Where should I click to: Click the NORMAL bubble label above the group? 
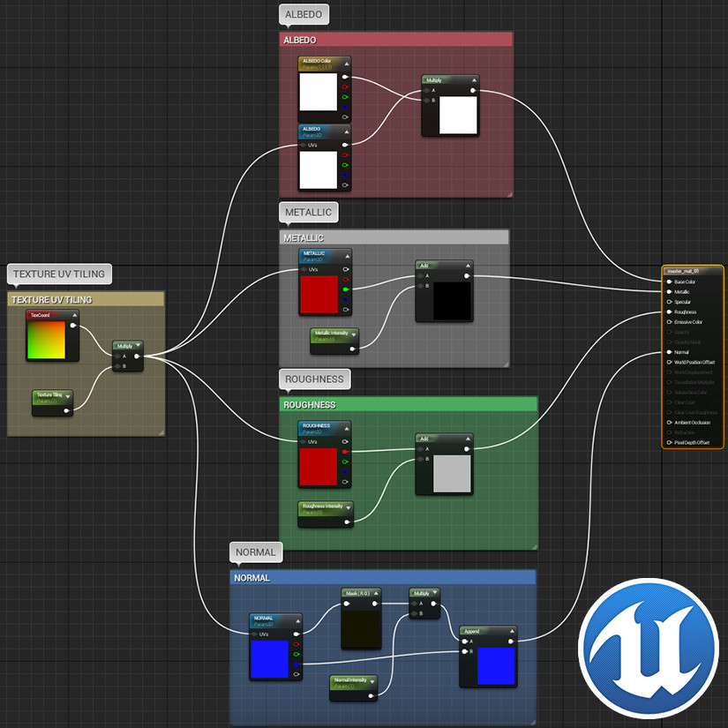click(256, 552)
